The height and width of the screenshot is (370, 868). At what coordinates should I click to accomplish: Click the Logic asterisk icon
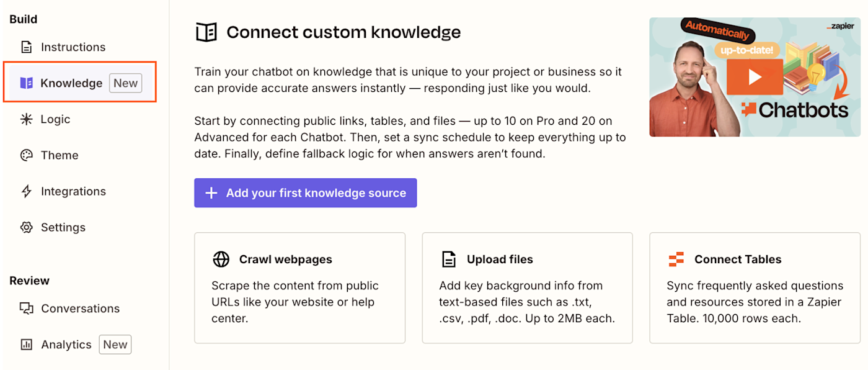(x=26, y=119)
